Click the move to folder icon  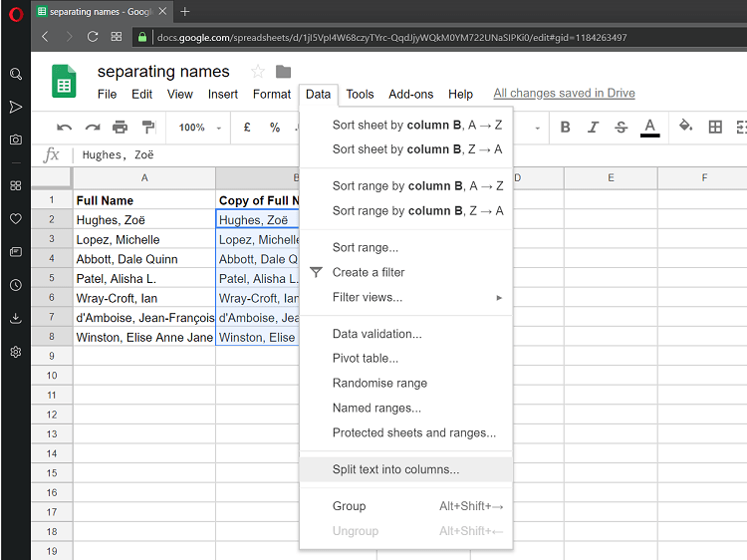coord(284,72)
